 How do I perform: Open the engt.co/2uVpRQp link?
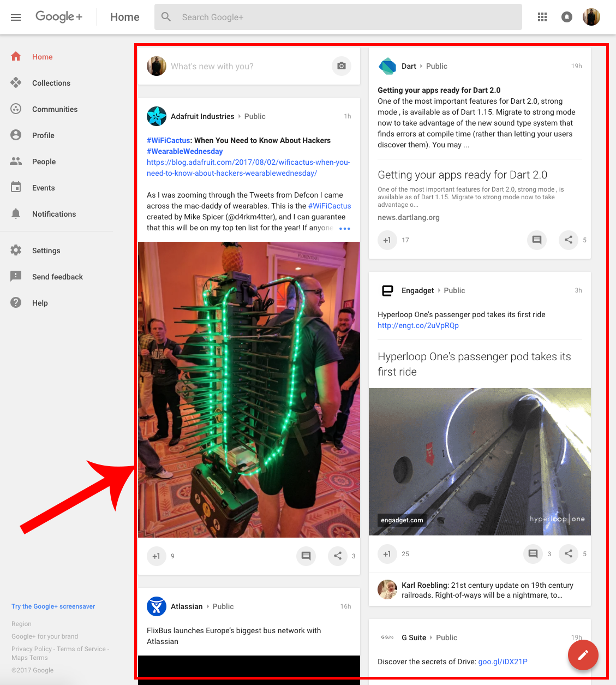tap(418, 325)
